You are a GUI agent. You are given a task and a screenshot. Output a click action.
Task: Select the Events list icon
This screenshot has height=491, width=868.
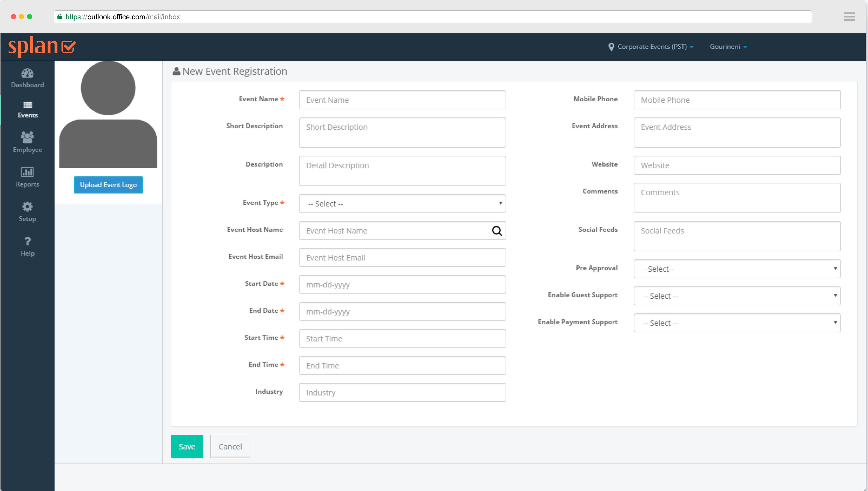tap(27, 105)
